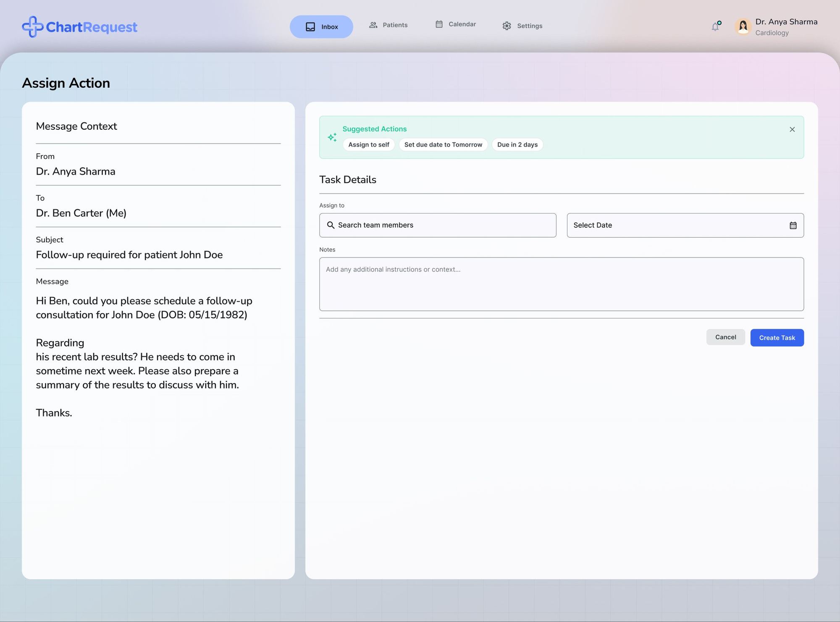840x622 pixels.
Task: Click the 'Message Context' heading
Action: pos(76,126)
